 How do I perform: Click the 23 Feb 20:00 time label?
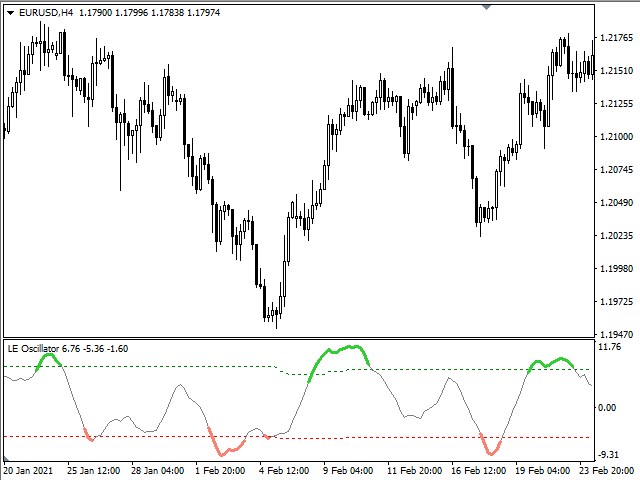[609, 471]
